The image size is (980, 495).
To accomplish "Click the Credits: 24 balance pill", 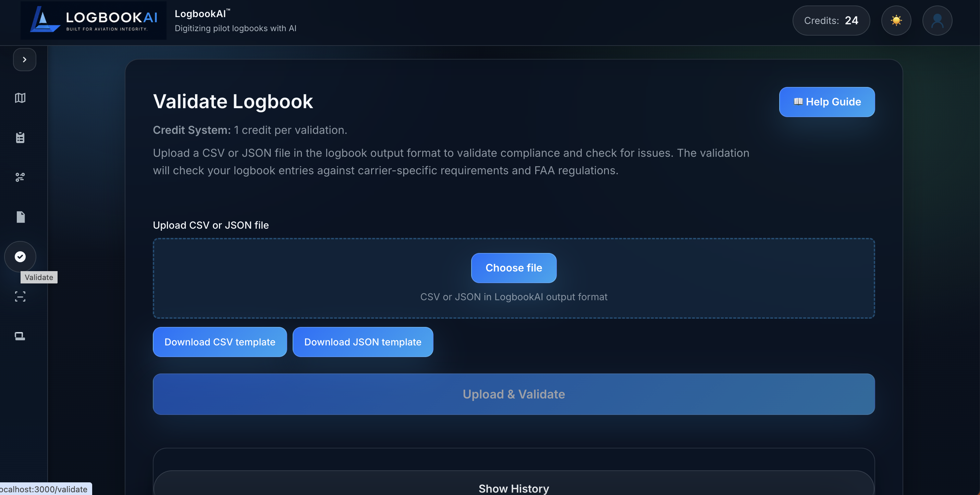I will [x=831, y=21].
